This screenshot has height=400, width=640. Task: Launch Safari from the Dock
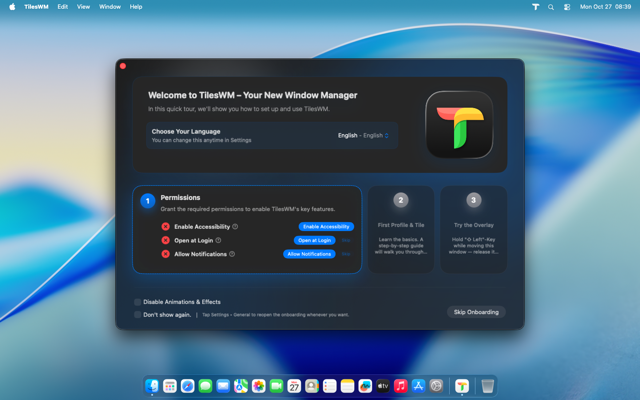click(x=187, y=386)
